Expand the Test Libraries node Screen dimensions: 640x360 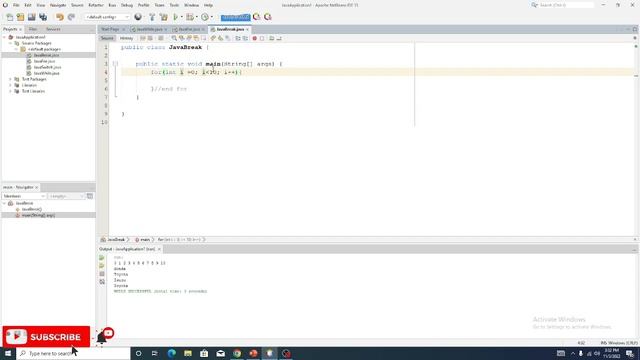11,91
